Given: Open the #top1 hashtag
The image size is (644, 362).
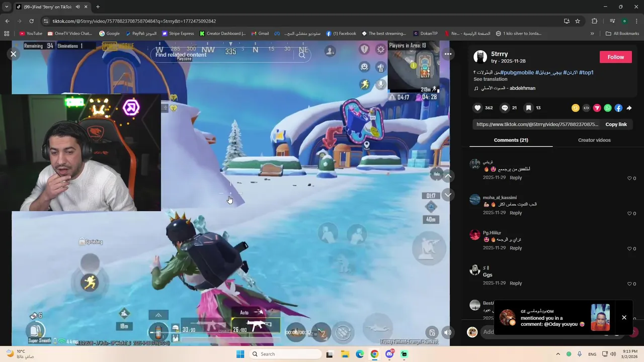Looking at the screenshot, I should point(586,72).
